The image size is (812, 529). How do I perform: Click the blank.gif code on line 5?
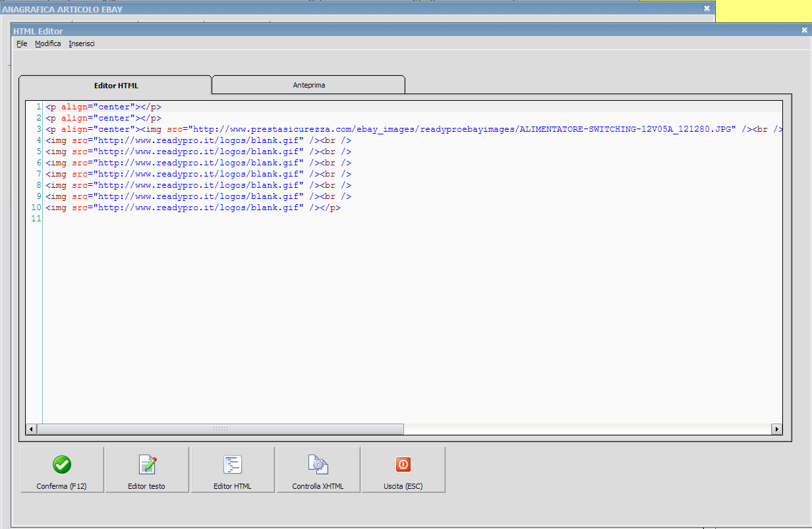(x=198, y=152)
